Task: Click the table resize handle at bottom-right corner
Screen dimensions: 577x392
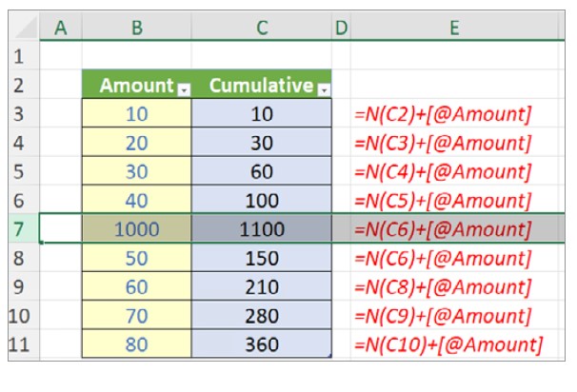Action: coord(329,355)
